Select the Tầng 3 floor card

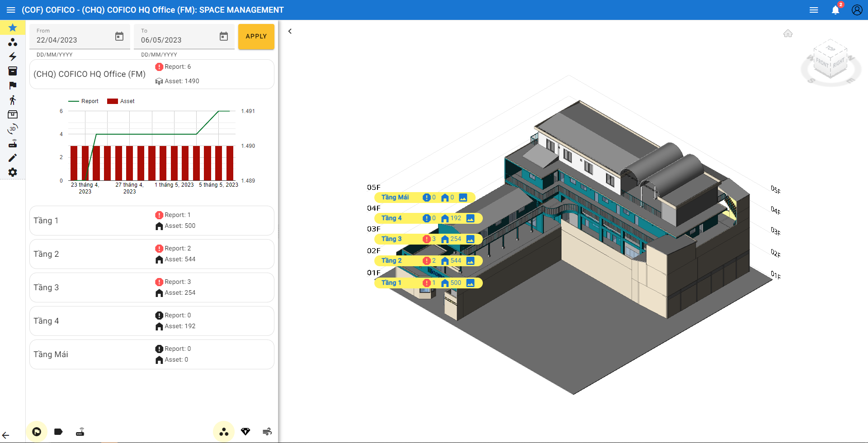pyautogui.click(x=151, y=287)
